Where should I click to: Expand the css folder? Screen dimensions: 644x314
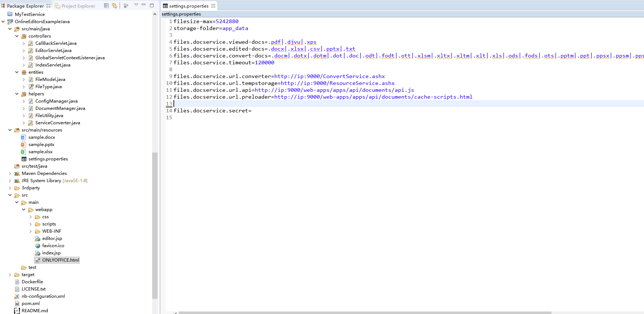point(31,217)
